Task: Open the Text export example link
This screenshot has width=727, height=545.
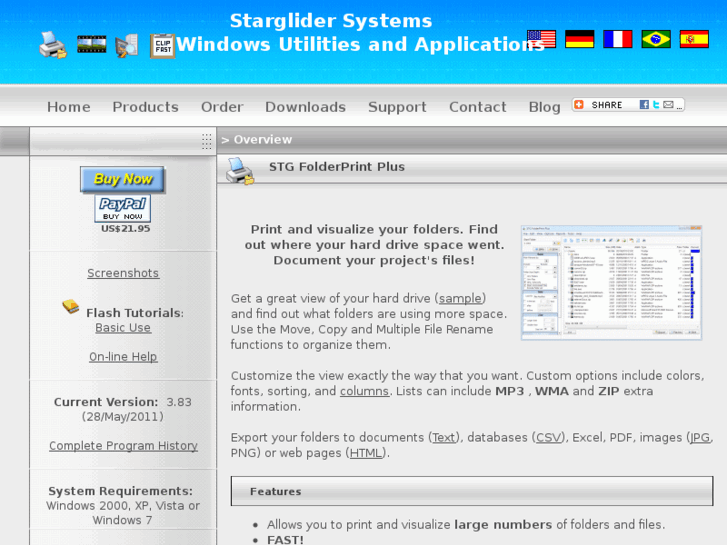Action: coord(444,437)
